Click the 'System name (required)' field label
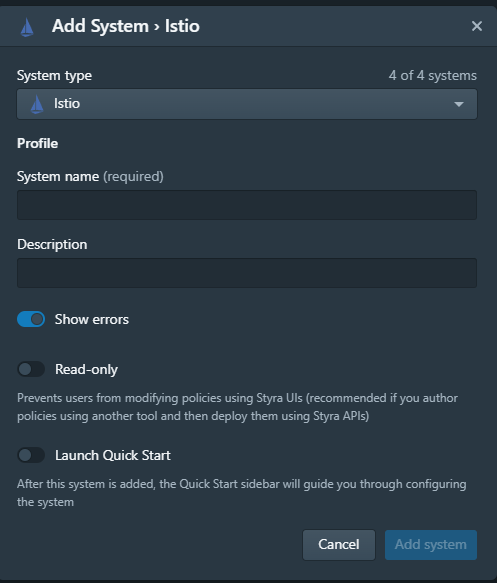Screen dimensions: 497x583 coord(90,177)
